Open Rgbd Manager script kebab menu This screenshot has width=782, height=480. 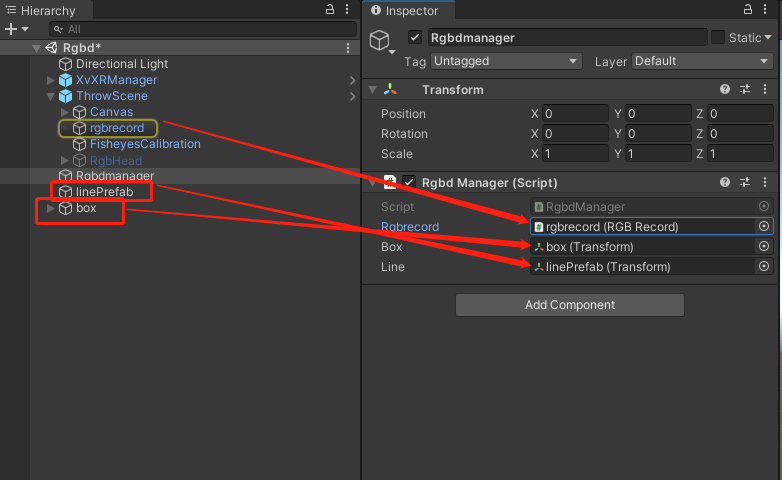tap(765, 182)
